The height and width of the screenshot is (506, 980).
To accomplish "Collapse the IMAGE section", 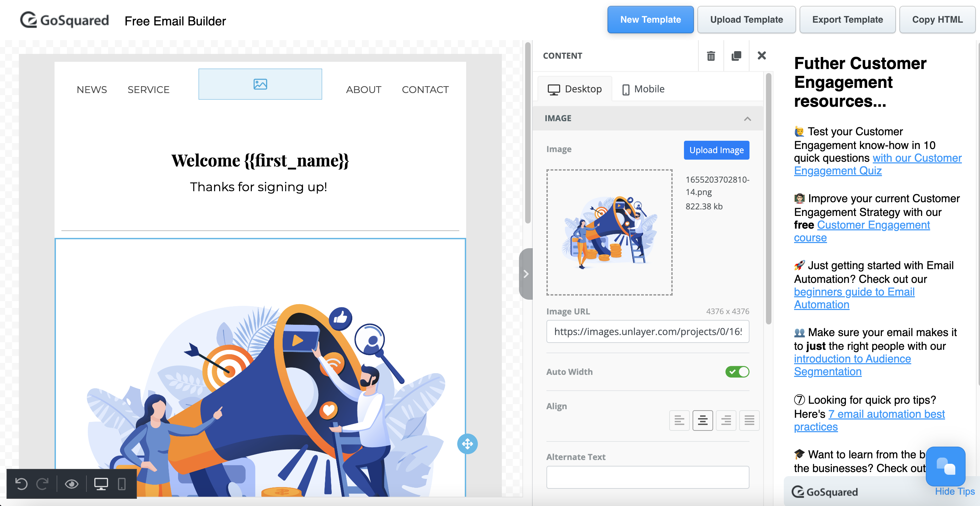I will pyautogui.click(x=747, y=119).
